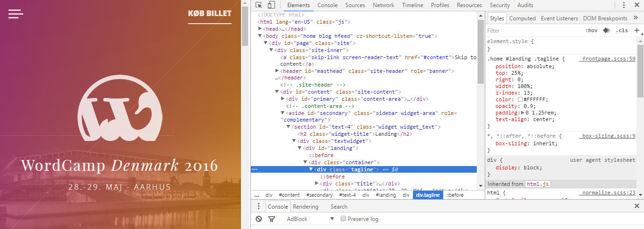
Task: Collapse the section id="text-4" node
Action: pyautogui.click(x=288, y=127)
